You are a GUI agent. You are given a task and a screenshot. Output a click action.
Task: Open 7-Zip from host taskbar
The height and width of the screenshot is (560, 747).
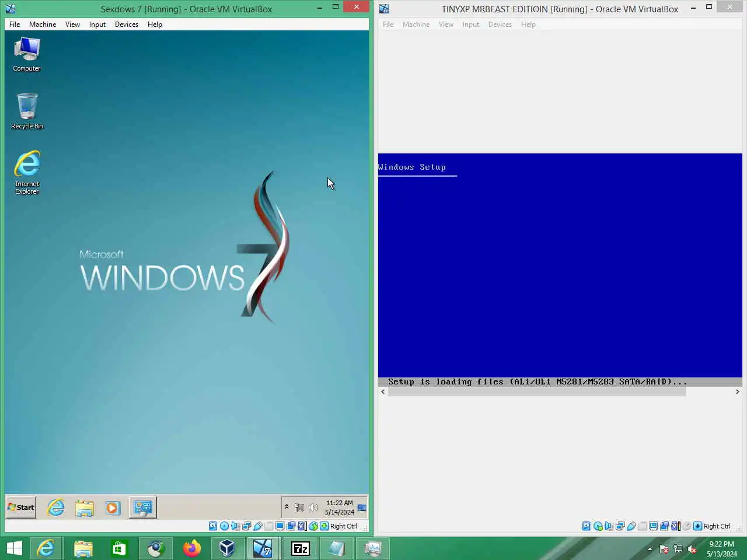click(x=300, y=548)
